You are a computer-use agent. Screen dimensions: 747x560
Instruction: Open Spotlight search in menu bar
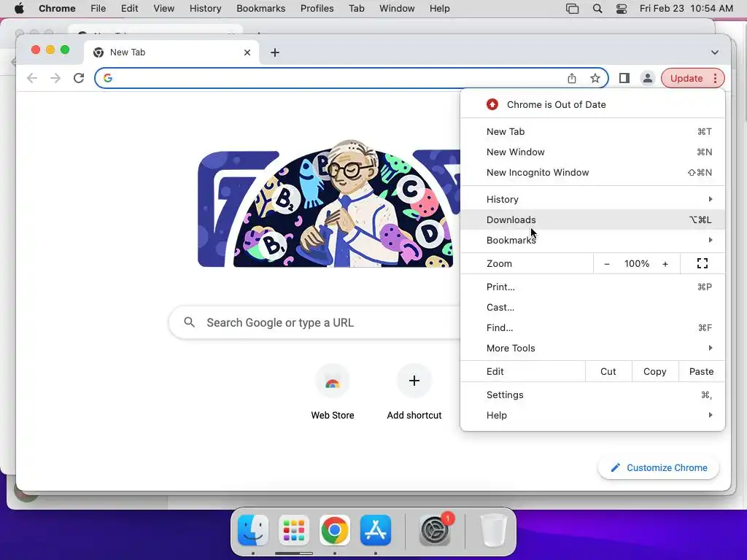[597, 9]
